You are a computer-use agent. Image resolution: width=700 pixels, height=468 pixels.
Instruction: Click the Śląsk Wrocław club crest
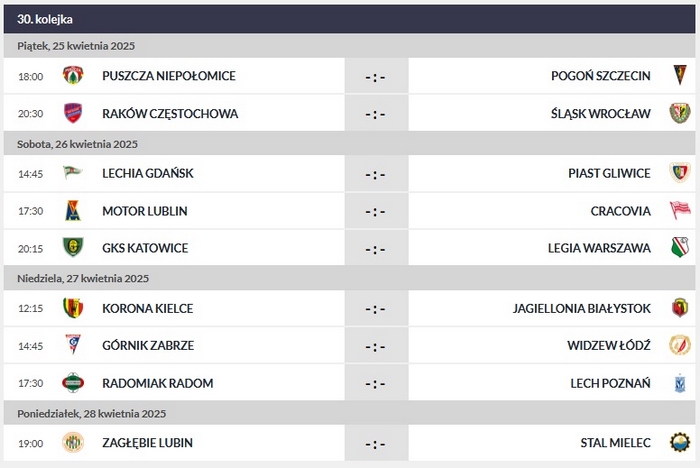(679, 113)
